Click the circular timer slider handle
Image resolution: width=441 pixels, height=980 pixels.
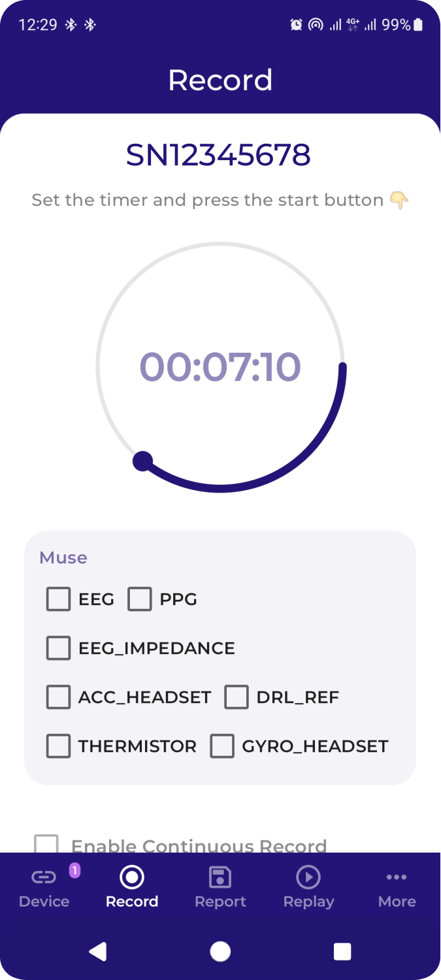tap(142, 461)
